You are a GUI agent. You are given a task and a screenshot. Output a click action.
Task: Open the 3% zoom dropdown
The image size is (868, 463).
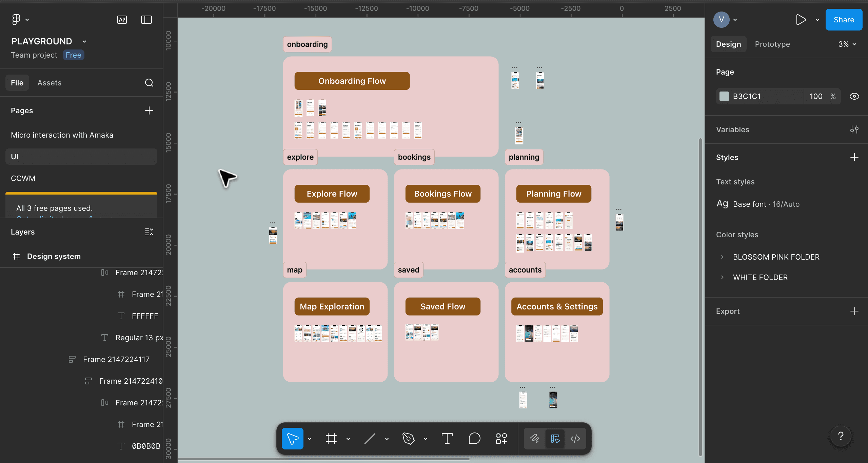click(x=847, y=44)
